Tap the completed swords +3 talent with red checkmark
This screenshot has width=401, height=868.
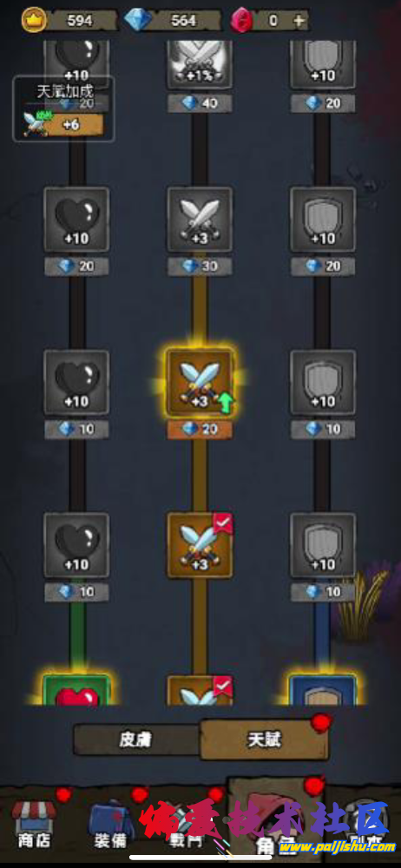[x=200, y=545]
